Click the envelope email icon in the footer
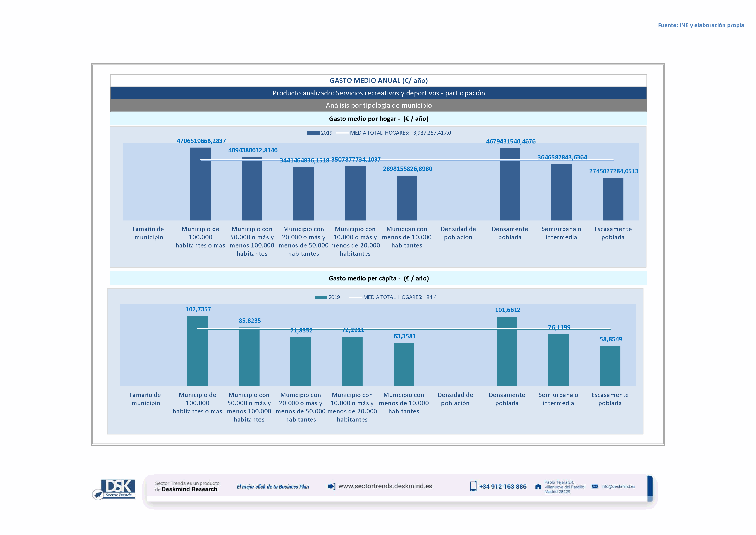 click(x=595, y=486)
